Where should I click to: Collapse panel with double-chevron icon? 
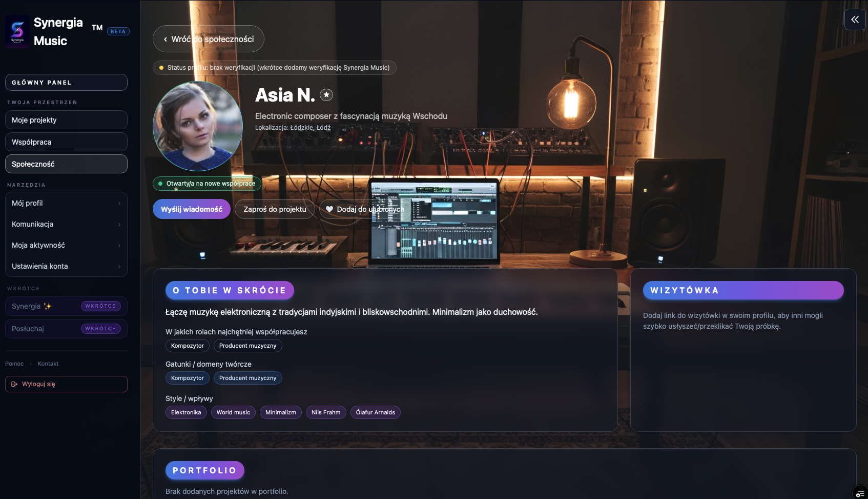(x=855, y=19)
